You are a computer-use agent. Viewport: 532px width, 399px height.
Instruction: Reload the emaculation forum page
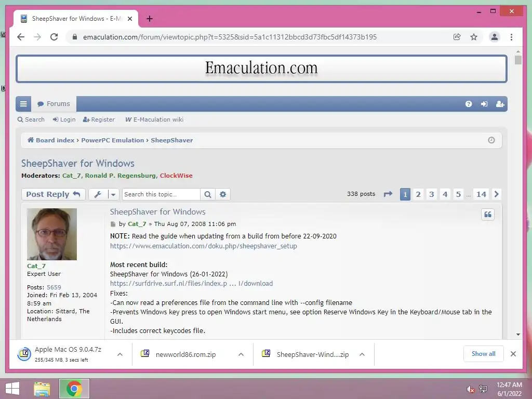point(54,37)
